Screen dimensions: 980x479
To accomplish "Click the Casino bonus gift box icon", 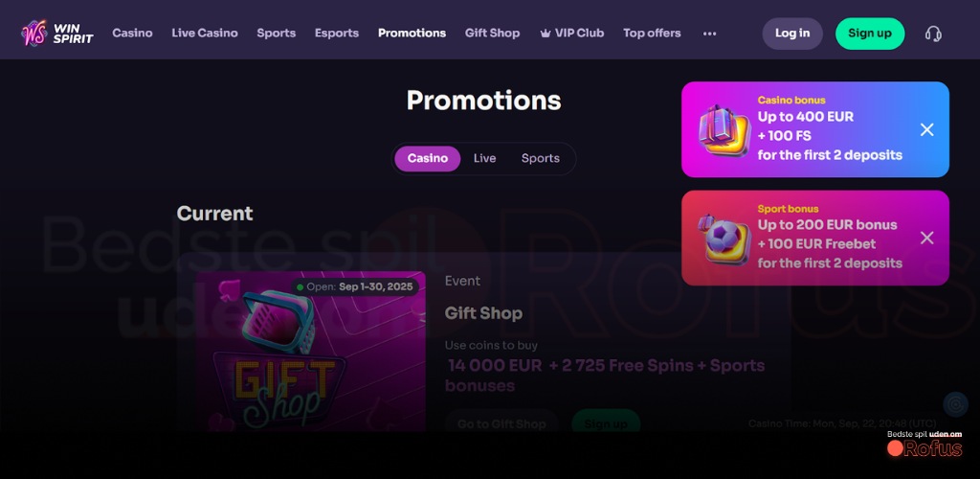I will pyautogui.click(x=724, y=129).
